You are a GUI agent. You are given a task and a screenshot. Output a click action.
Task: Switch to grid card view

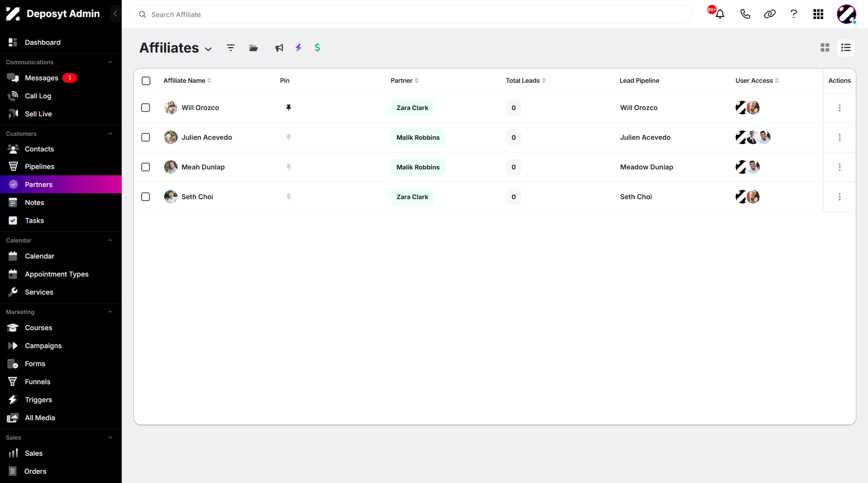pos(825,48)
